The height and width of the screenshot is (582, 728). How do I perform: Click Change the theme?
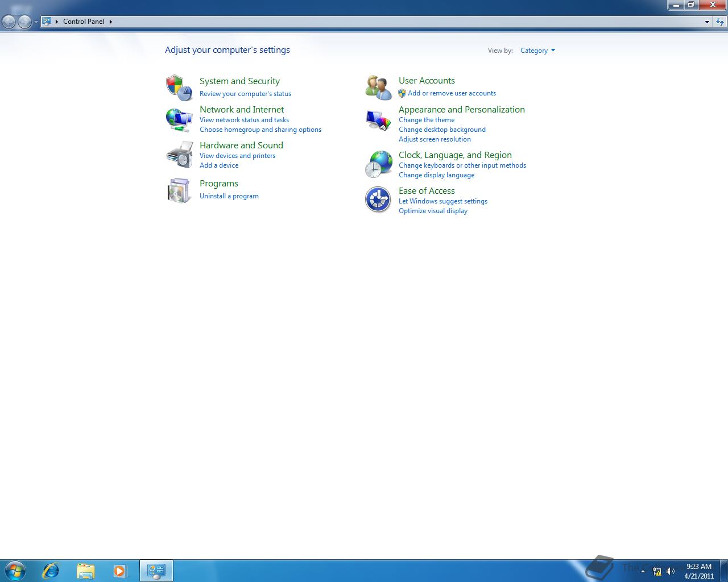point(427,120)
